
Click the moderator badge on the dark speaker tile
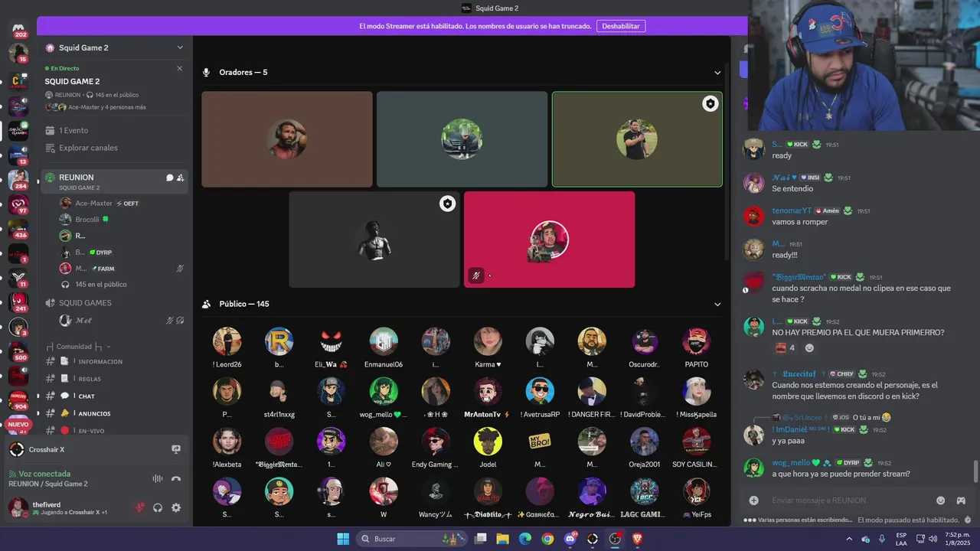click(447, 204)
